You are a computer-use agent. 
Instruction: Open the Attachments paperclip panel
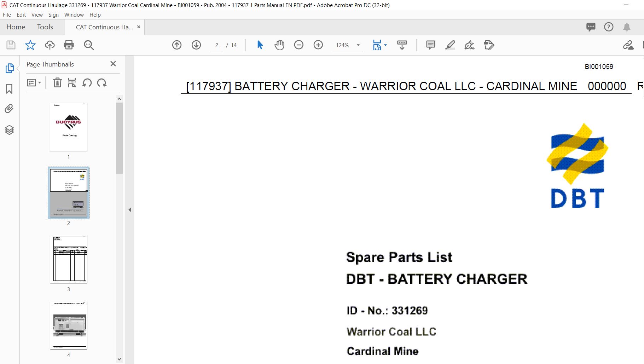[10, 109]
